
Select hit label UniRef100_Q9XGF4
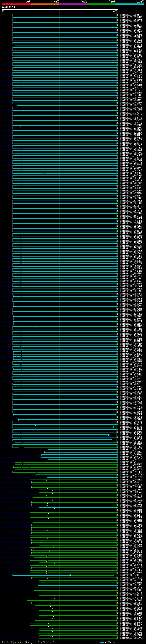(x=131, y=414)
